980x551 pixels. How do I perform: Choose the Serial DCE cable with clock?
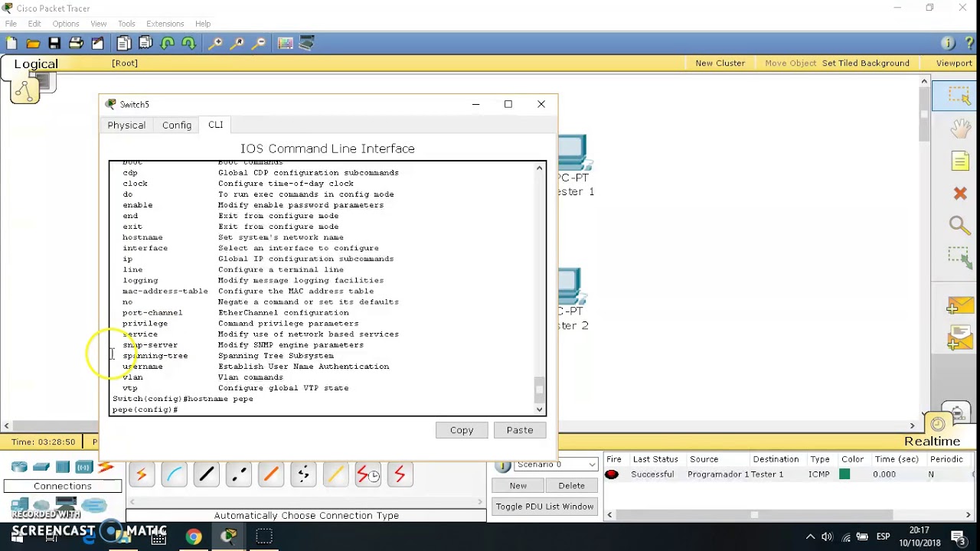pos(367,475)
